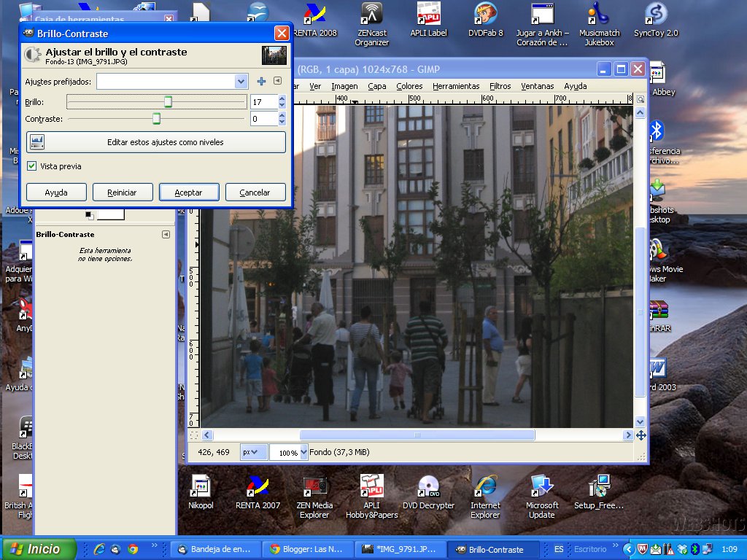Open APLI Label desktop icon

click(x=428, y=20)
